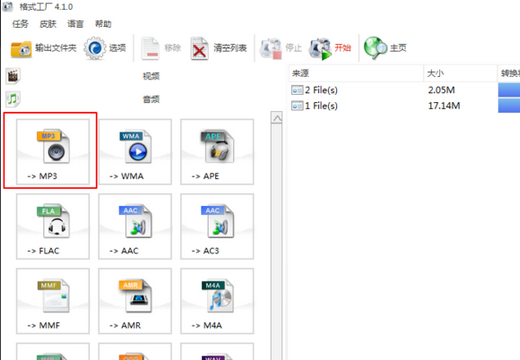Open the 选项 options gear

coord(105,49)
